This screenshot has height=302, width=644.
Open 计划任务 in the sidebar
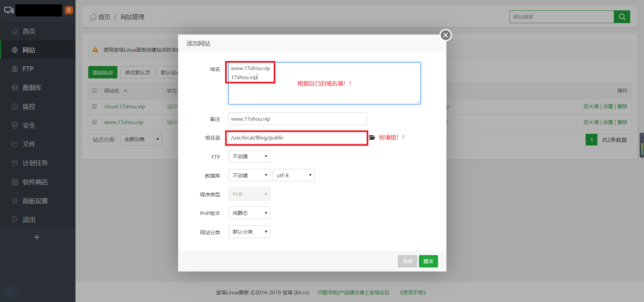coord(38,163)
